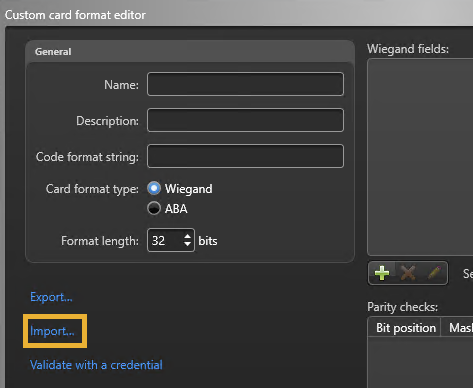The width and height of the screenshot is (473, 388).
Task: Focus the Description text box
Action: pos(245,120)
